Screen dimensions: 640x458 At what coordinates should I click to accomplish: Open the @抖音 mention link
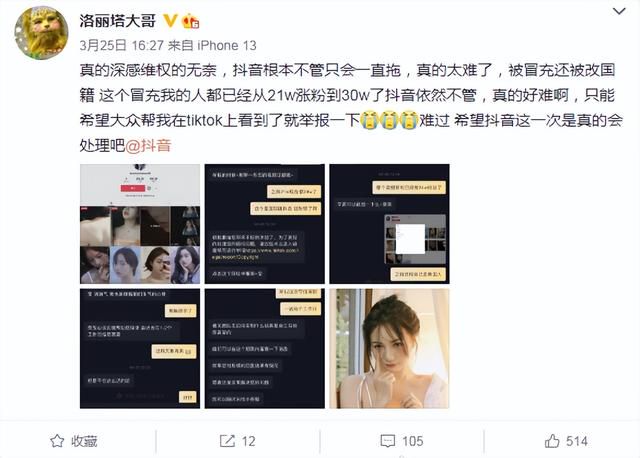click(148, 146)
